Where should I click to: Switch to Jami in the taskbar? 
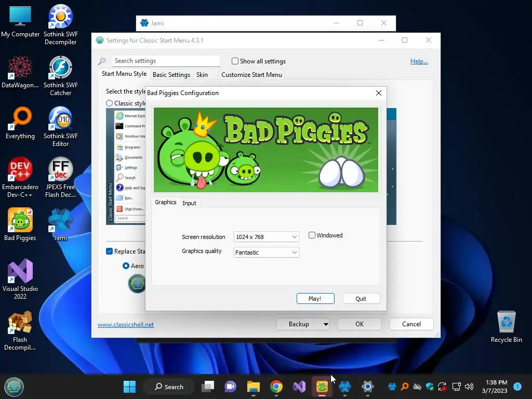point(345,387)
